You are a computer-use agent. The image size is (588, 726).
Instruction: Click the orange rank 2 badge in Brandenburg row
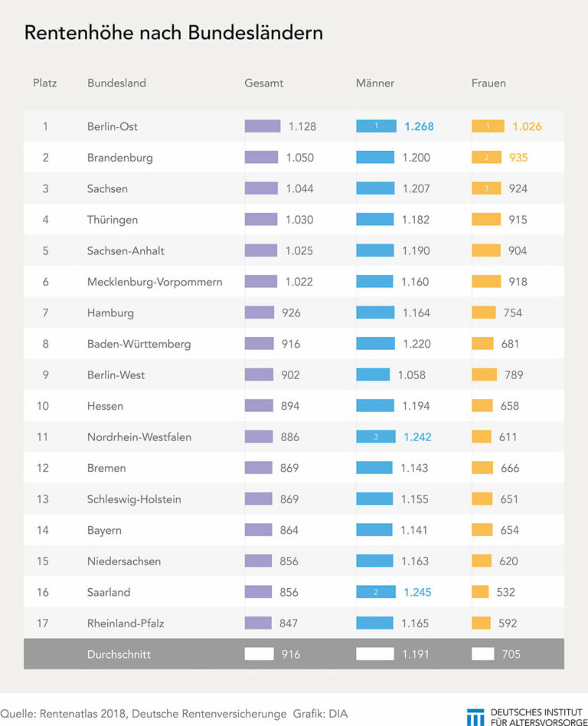(x=486, y=158)
